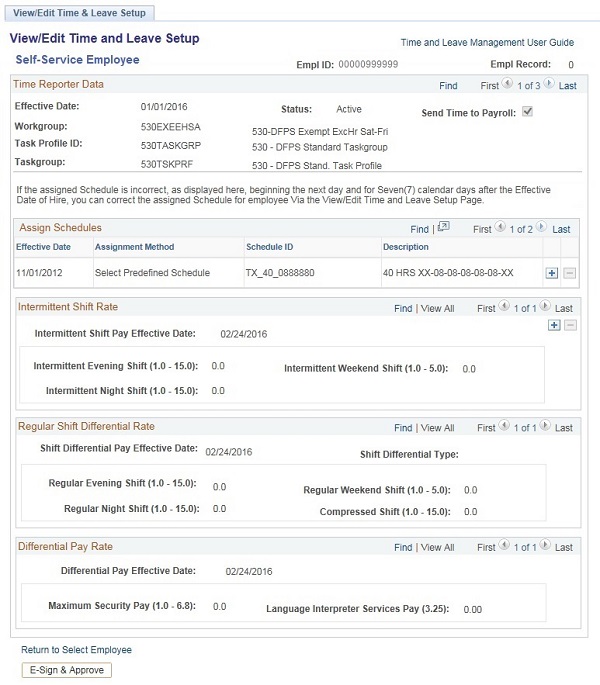Show previous row in Time Reporter Data
Image resolution: width=600 pixels, height=685 pixels.
(x=507, y=85)
